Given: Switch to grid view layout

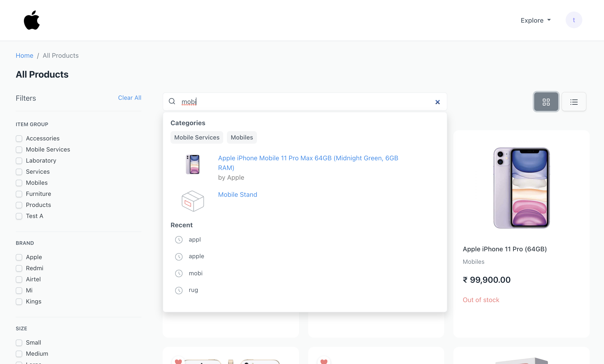Looking at the screenshot, I should click(x=546, y=102).
